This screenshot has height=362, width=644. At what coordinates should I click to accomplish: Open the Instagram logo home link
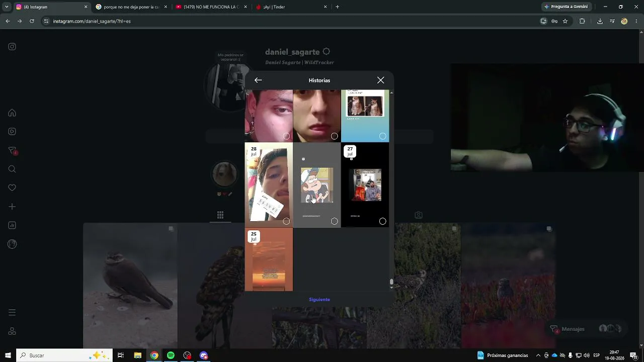[x=12, y=47]
